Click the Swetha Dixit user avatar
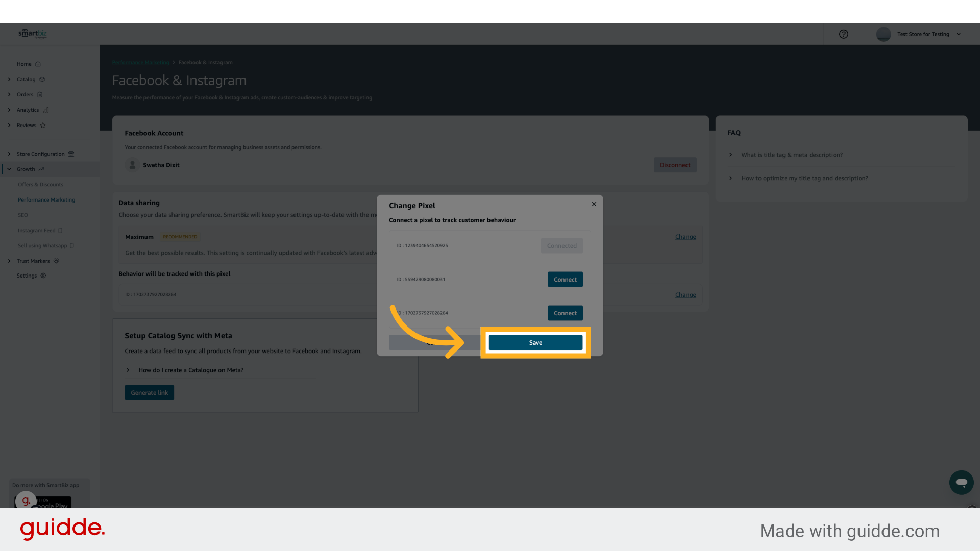This screenshot has width=980, height=551. 132,165
